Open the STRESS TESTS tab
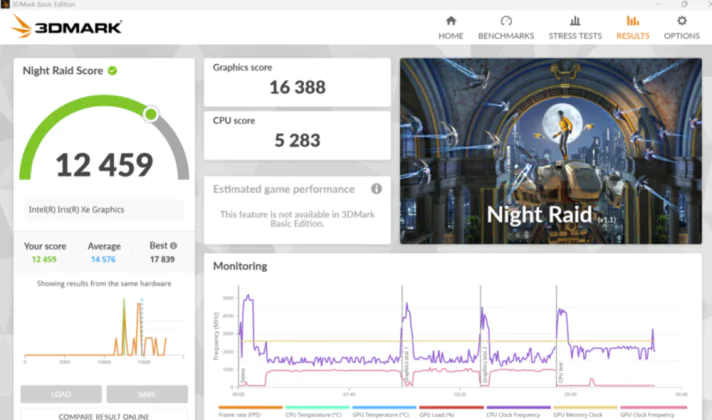Image resolution: width=712 pixels, height=420 pixels. pyautogui.click(x=575, y=28)
